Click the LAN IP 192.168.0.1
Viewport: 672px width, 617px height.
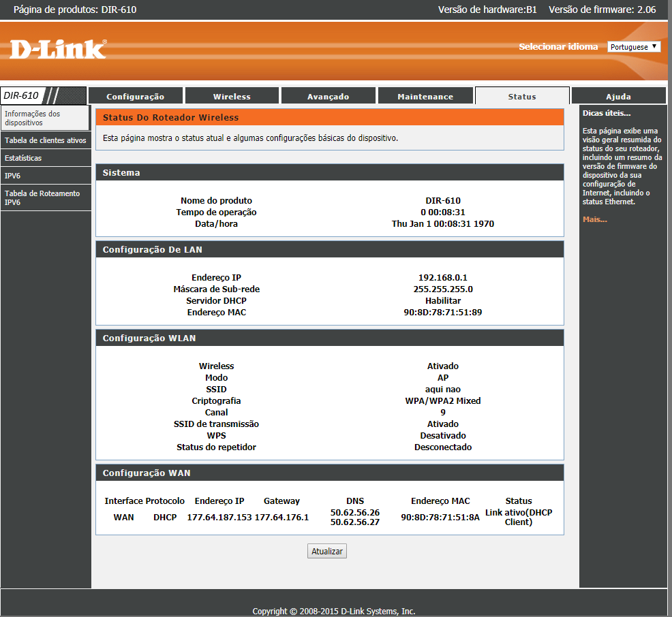[x=443, y=277]
